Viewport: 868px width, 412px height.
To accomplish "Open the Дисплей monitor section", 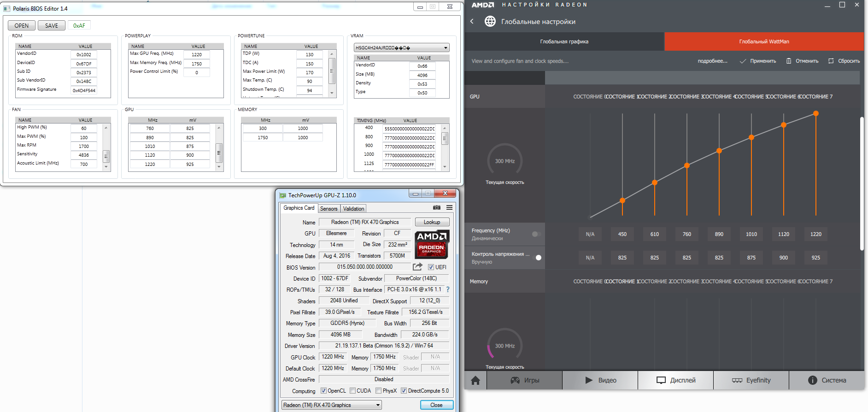I will 676,380.
